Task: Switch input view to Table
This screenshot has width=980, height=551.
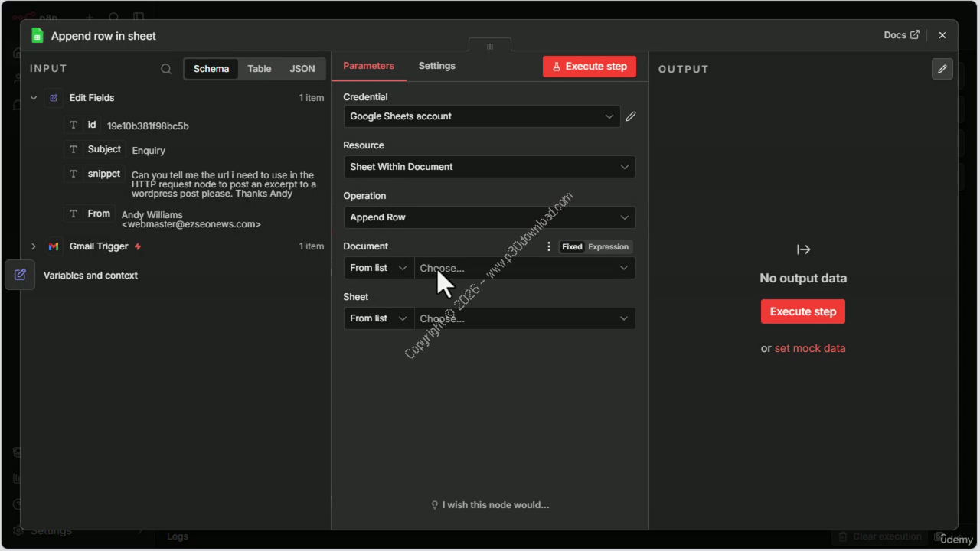Action: click(260, 69)
